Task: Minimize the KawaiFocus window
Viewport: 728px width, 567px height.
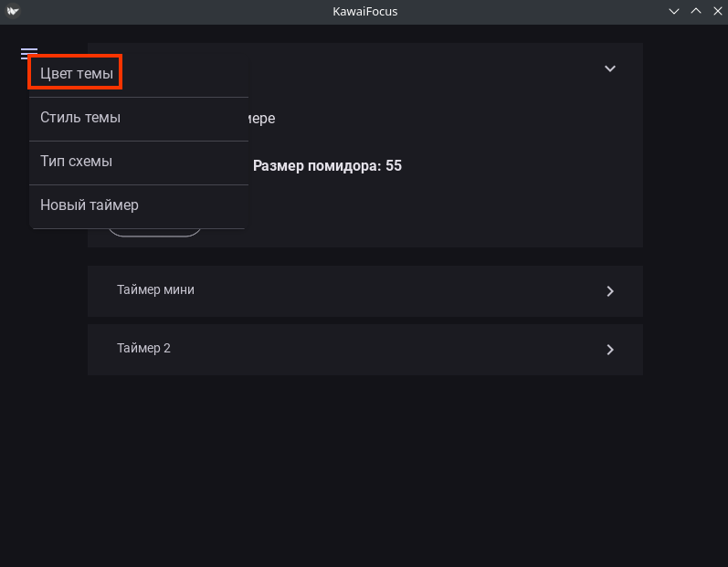Action: [675, 11]
